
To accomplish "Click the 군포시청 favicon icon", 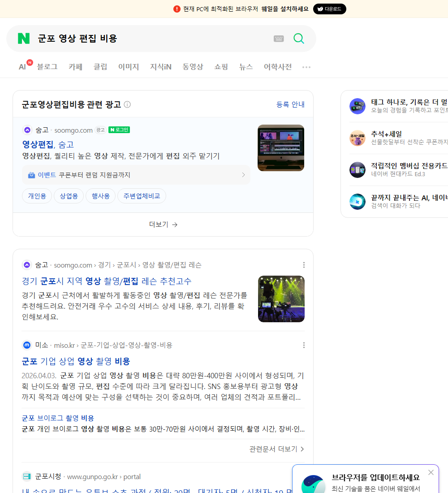I will click(27, 477).
